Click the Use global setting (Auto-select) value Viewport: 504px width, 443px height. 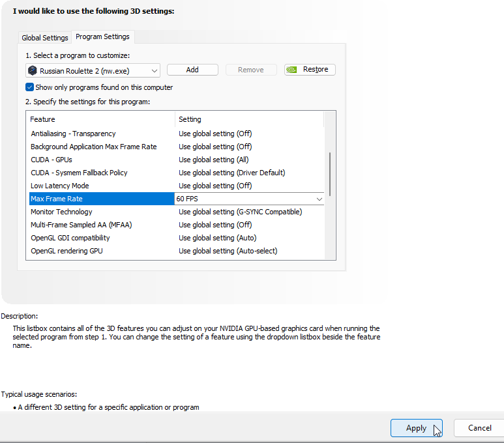point(228,251)
